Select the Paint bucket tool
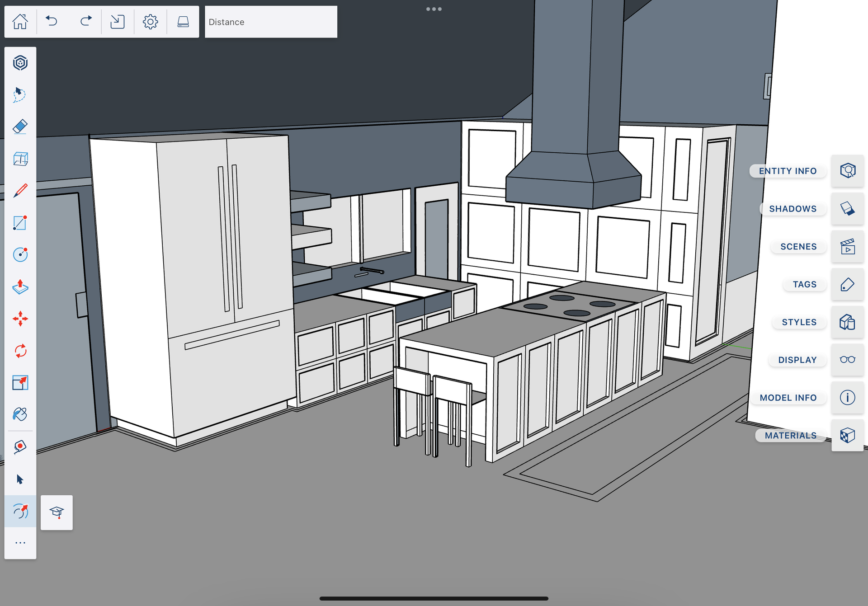 pos(20,414)
